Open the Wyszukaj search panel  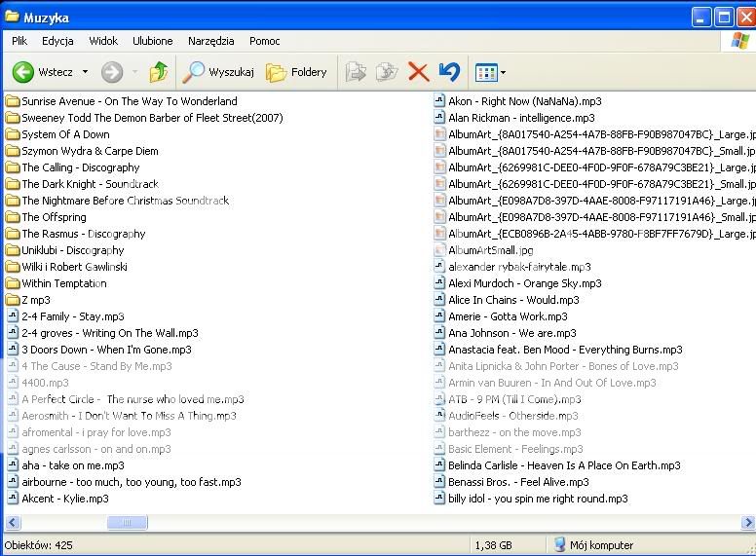(x=219, y=72)
